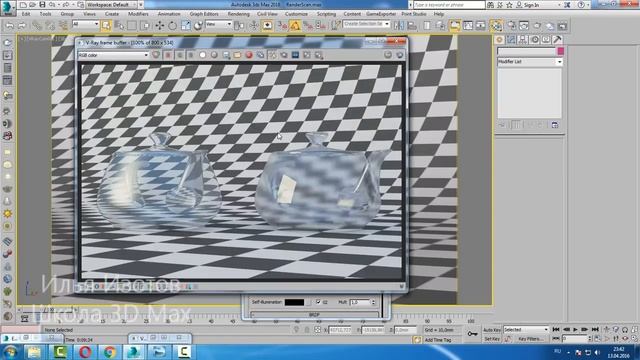Click the duplicate frame buffer icon

coord(260,55)
